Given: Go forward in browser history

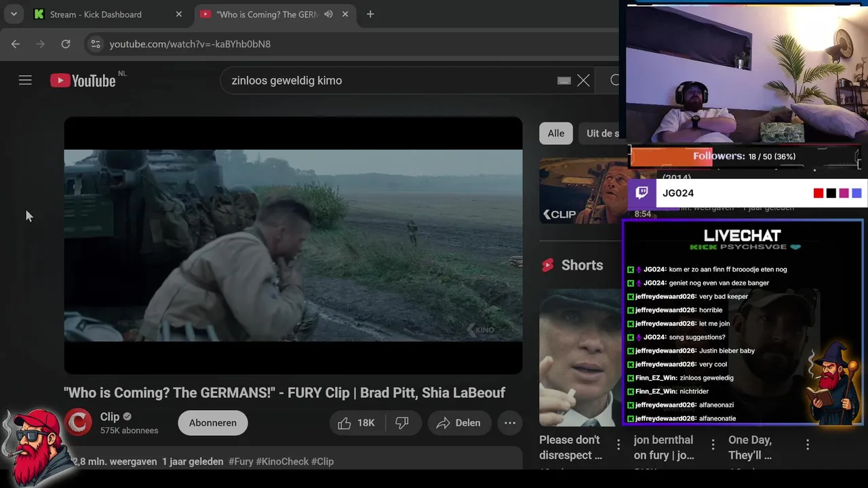Looking at the screenshot, I should pos(41,44).
